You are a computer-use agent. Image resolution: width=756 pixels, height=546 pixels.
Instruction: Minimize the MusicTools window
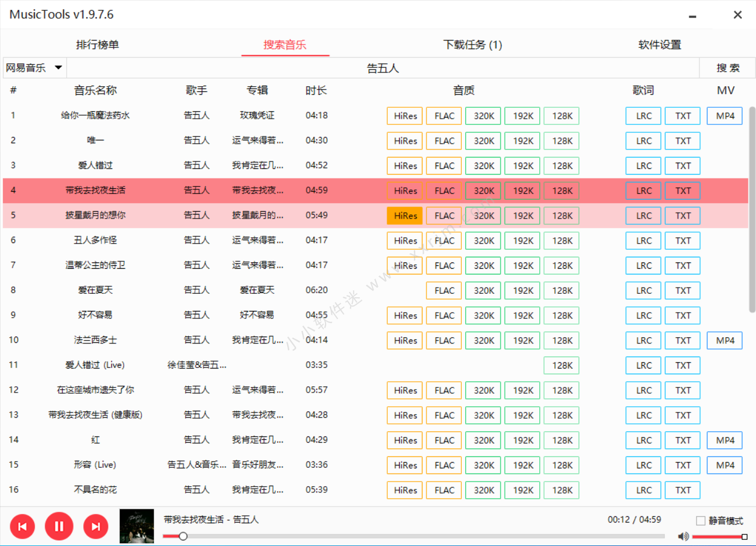(692, 15)
